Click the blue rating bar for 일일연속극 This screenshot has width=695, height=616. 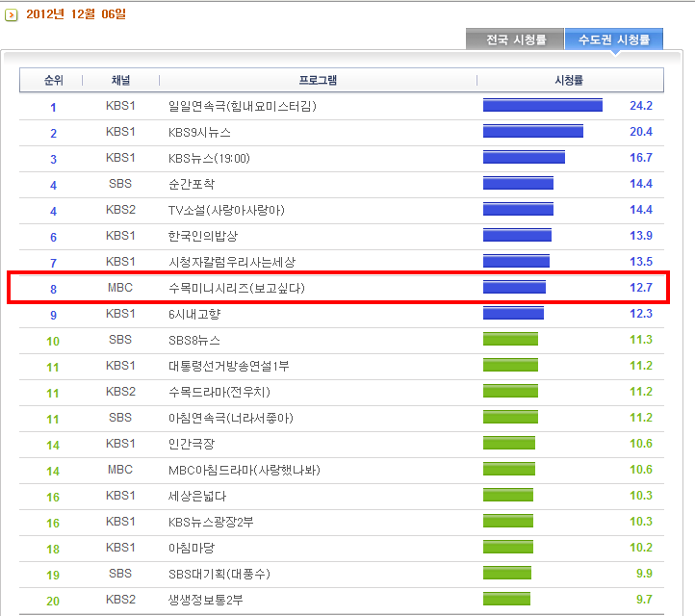(x=543, y=105)
